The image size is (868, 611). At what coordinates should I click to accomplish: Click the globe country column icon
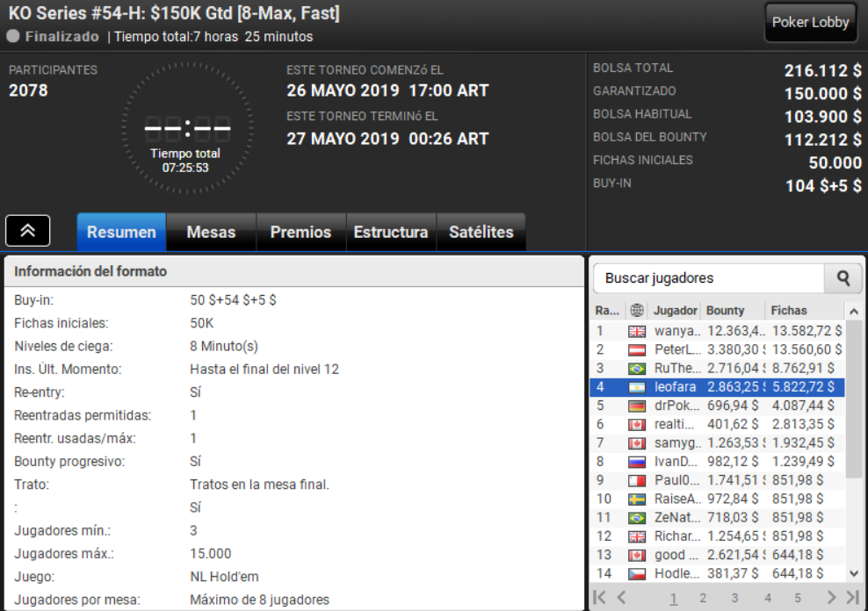coord(637,310)
